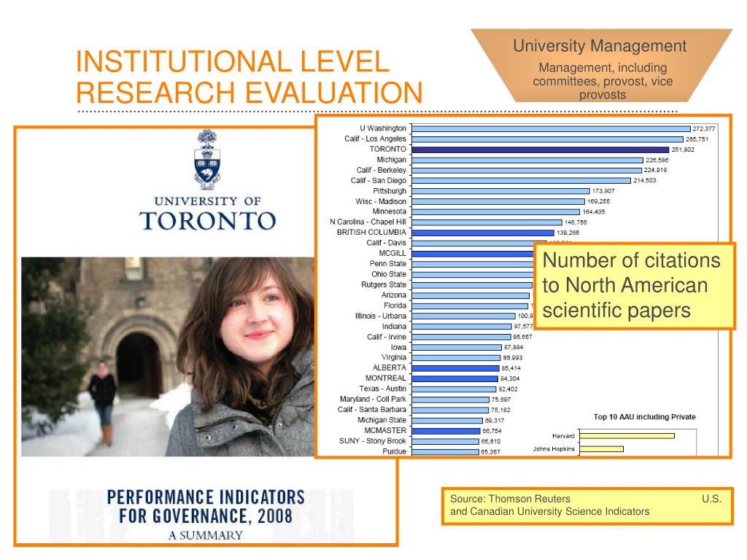The image size is (747, 560).
Task: Click the 'MCMASTER' chart label
Action: 385,430
